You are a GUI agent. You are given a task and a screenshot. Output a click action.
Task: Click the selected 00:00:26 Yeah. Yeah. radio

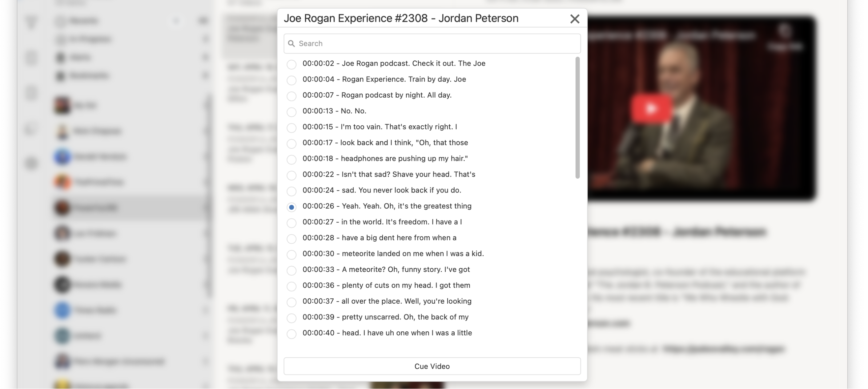[291, 207]
